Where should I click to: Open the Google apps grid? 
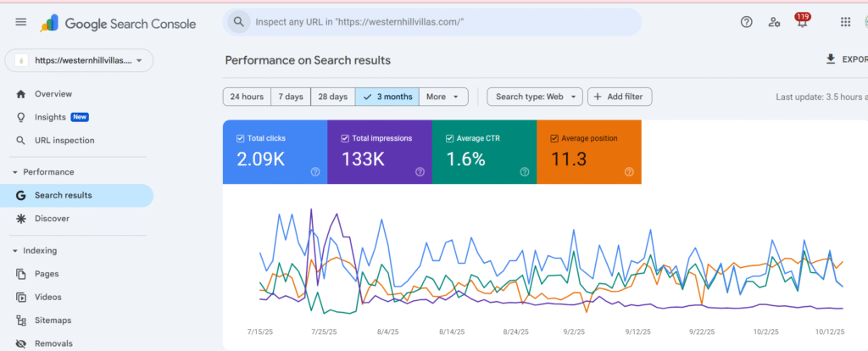tap(845, 22)
